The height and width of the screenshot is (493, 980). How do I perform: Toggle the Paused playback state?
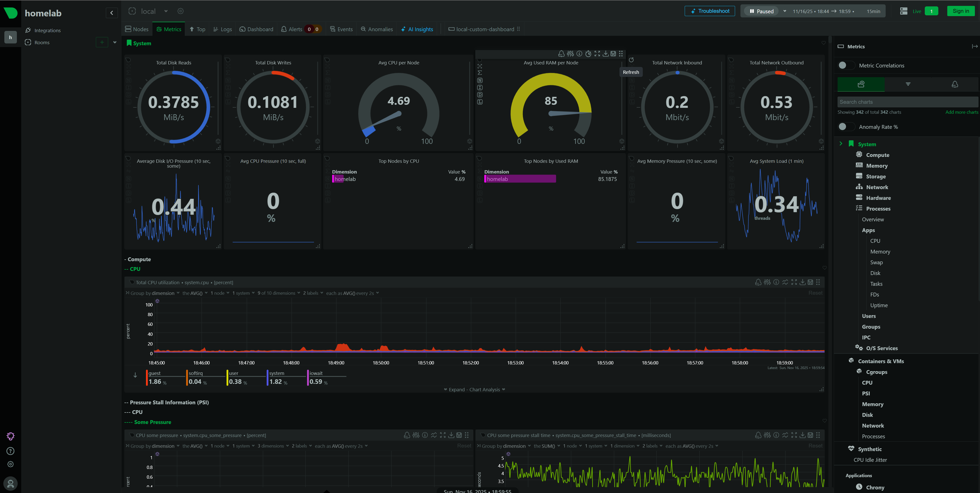(762, 12)
